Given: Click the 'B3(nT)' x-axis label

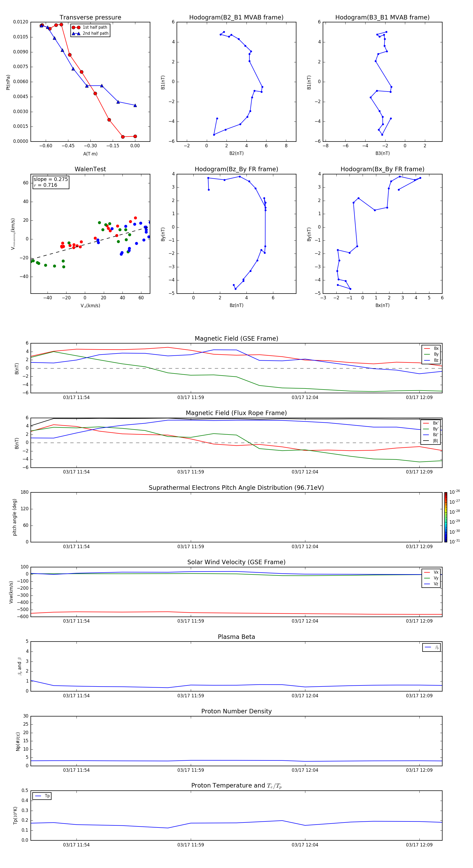Looking at the screenshot, I should pyautogui.click(x=382, y=153).
